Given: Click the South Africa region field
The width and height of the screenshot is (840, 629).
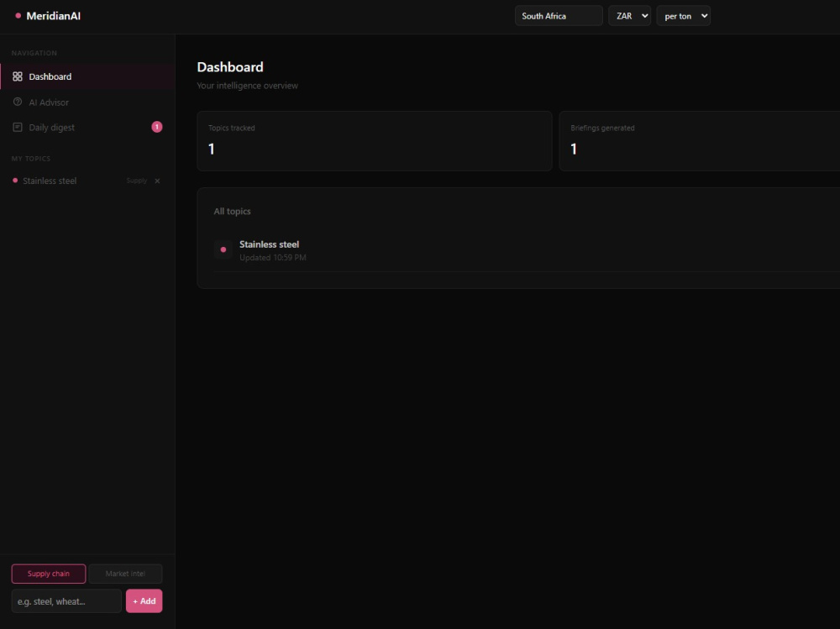Looking at the screenshot, I should coord(559,16).
